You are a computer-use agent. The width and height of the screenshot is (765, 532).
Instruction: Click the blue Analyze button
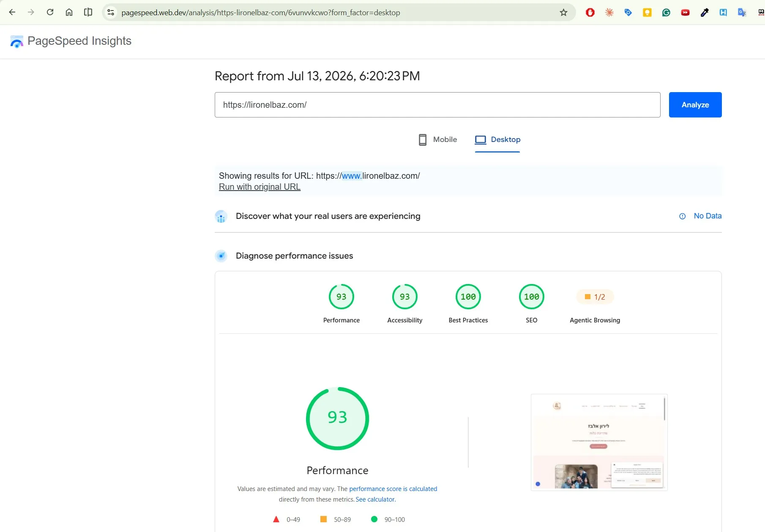(x=695, y=105)
